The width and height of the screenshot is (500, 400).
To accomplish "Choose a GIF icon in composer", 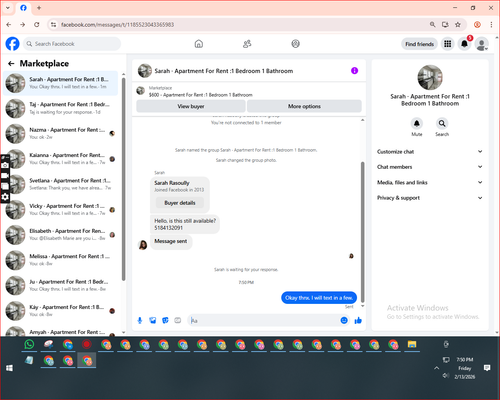I will 178,320.
